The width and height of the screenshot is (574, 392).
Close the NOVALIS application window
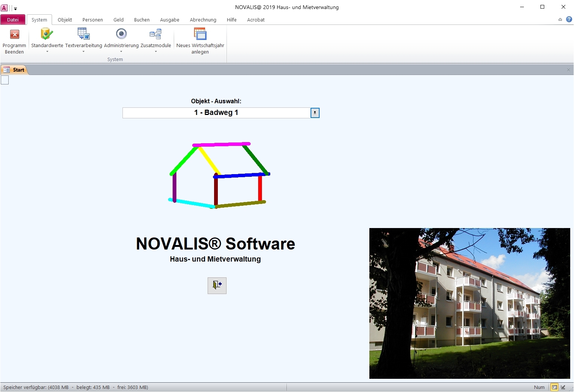tap(563, 7)
